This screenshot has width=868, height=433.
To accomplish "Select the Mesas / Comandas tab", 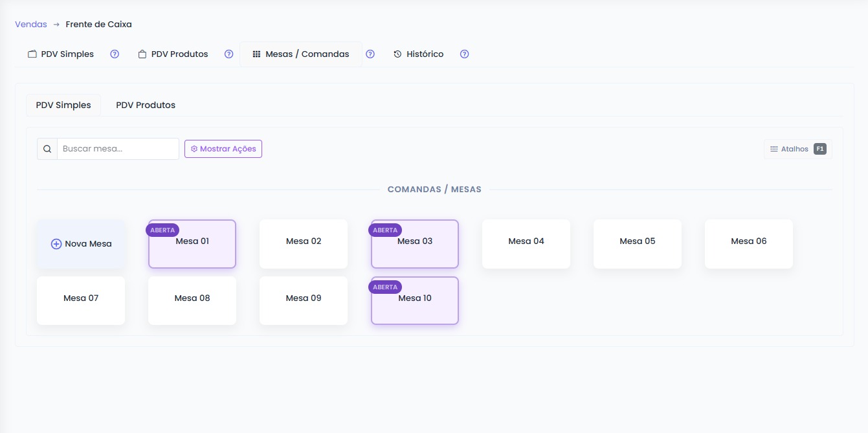I will (301, 54).
